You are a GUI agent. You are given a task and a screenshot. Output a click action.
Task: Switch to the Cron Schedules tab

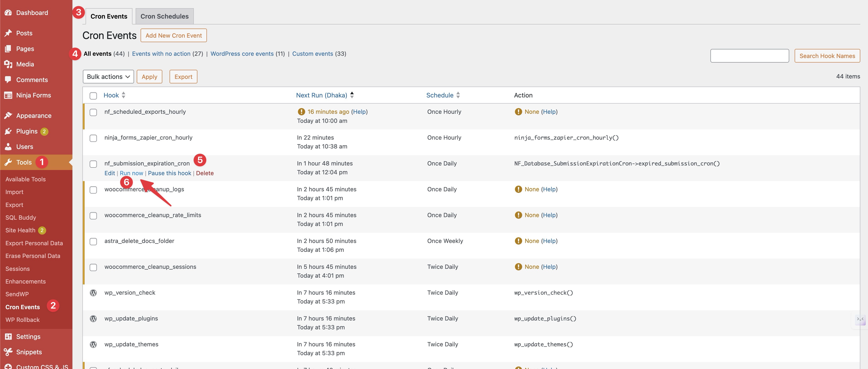(164, 16)
